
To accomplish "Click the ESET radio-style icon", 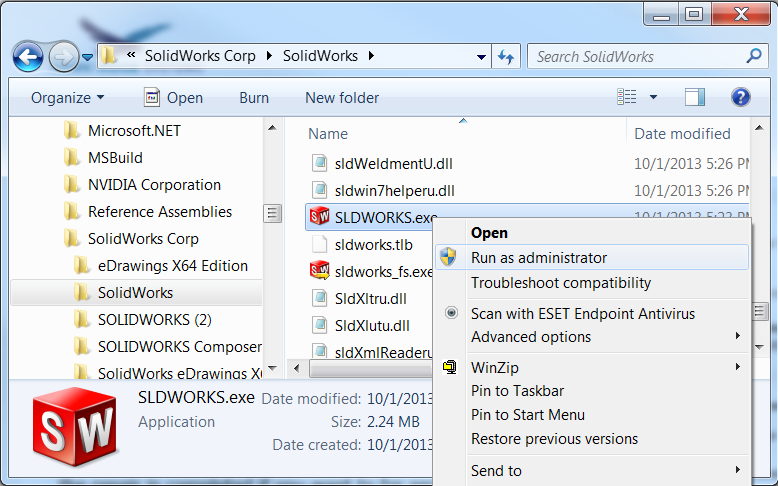I will 452,313.
